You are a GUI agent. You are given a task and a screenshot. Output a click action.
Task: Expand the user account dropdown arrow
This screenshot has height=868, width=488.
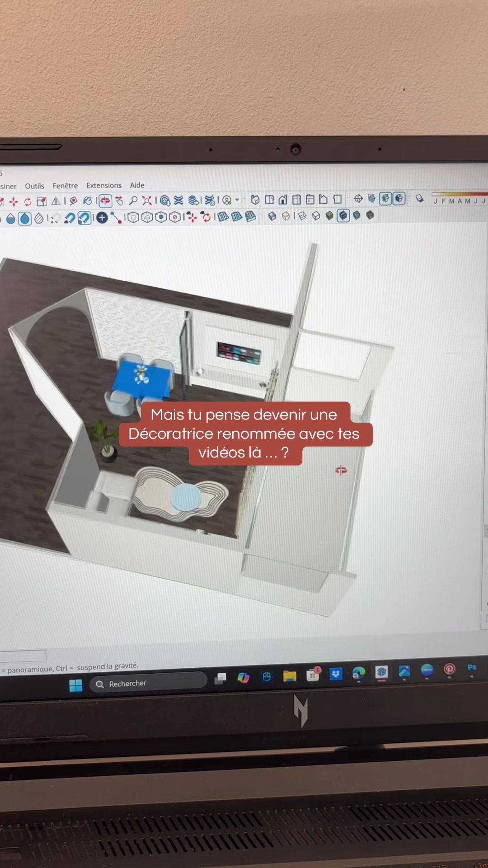[x=237, y=199]
